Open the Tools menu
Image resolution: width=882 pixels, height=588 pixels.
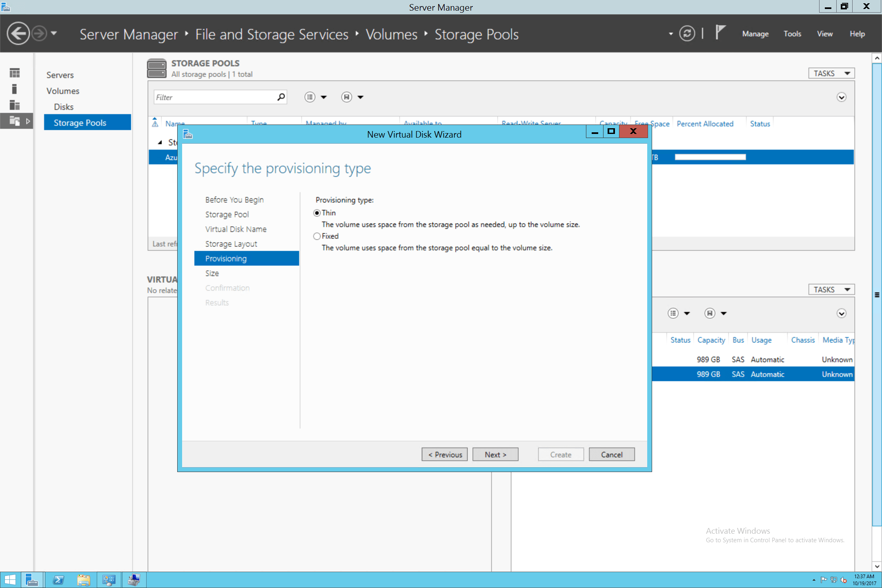tap(792, 33)
